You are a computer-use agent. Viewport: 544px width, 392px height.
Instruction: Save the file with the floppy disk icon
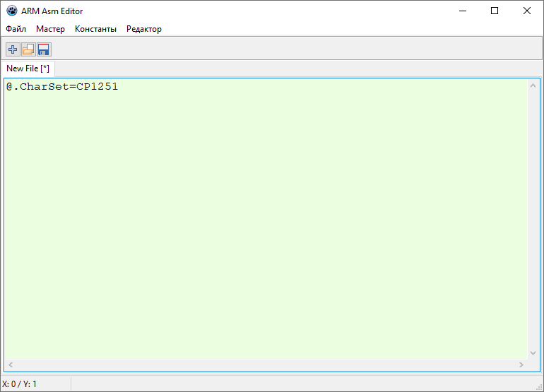44,49
